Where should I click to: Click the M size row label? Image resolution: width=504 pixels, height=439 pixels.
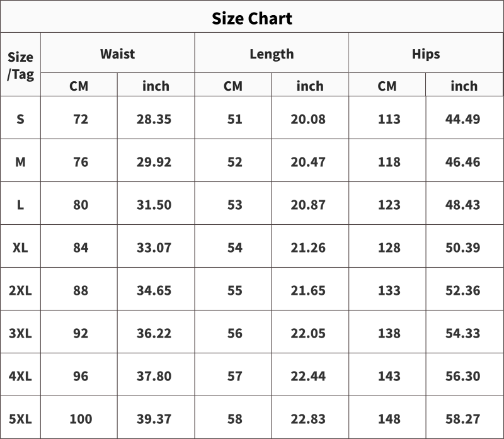point(20,162)
